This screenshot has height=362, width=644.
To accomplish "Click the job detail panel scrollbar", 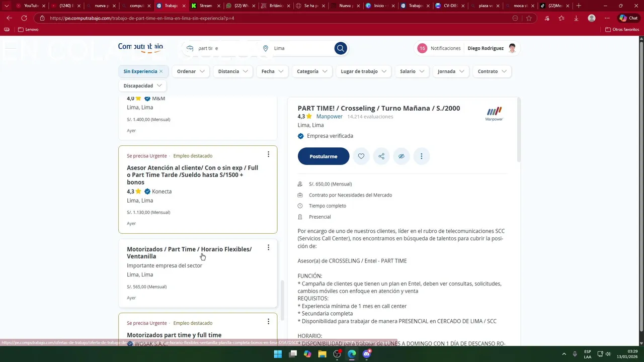I will tap(518, 130).
